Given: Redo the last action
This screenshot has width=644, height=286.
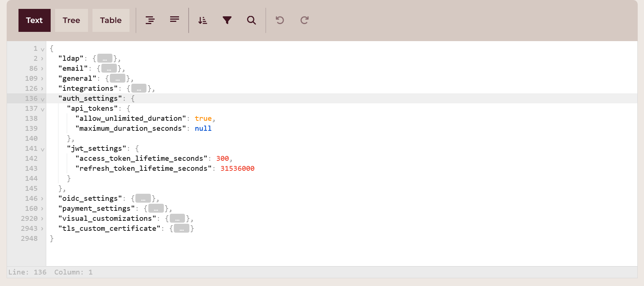Looking at the screenshot, I should tap(304, 20).
